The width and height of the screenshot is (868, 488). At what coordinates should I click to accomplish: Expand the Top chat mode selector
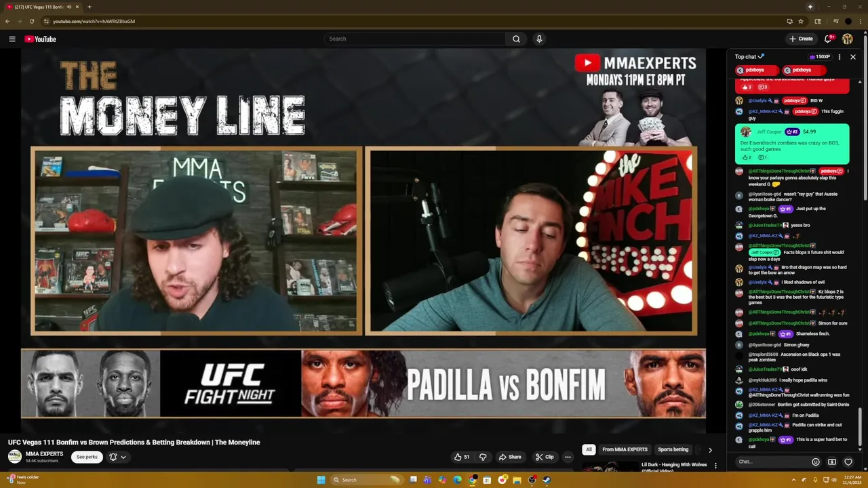[749, 57]
